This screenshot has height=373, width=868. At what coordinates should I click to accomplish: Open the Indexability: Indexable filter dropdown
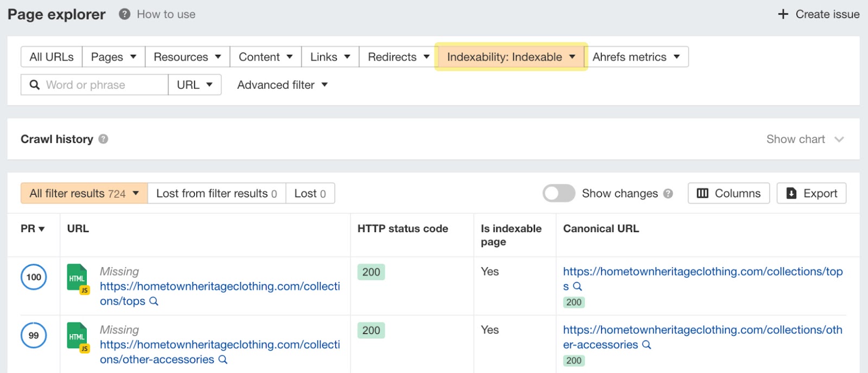[510, 57]
